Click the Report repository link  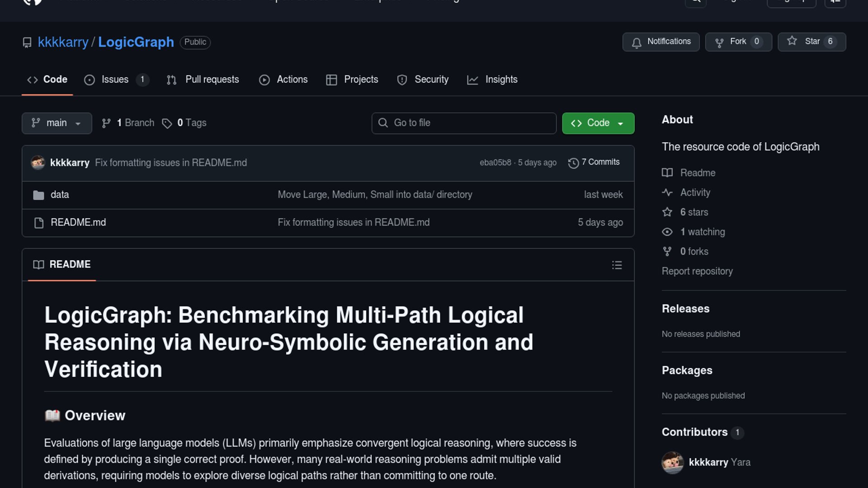click(697, 272)
